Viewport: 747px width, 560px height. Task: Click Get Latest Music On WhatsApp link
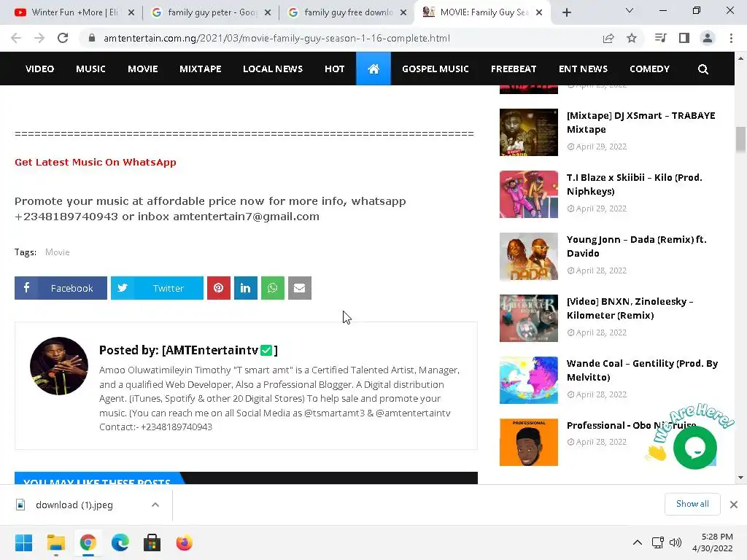(x=96, y=162)
